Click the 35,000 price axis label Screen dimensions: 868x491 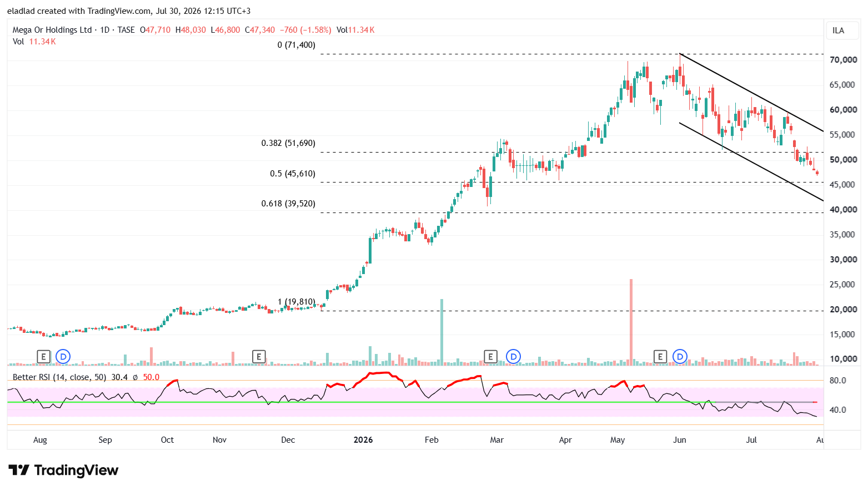click(x=844, y=235)
